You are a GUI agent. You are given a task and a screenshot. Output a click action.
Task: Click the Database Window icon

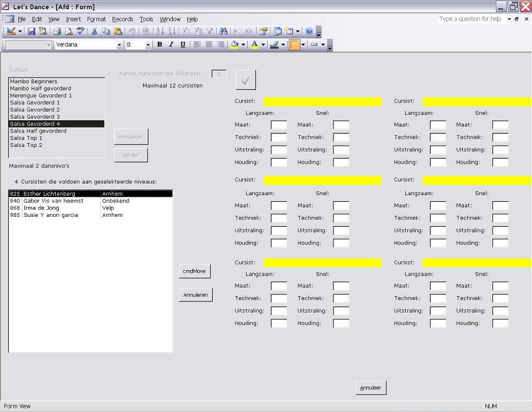pos(278,31)
